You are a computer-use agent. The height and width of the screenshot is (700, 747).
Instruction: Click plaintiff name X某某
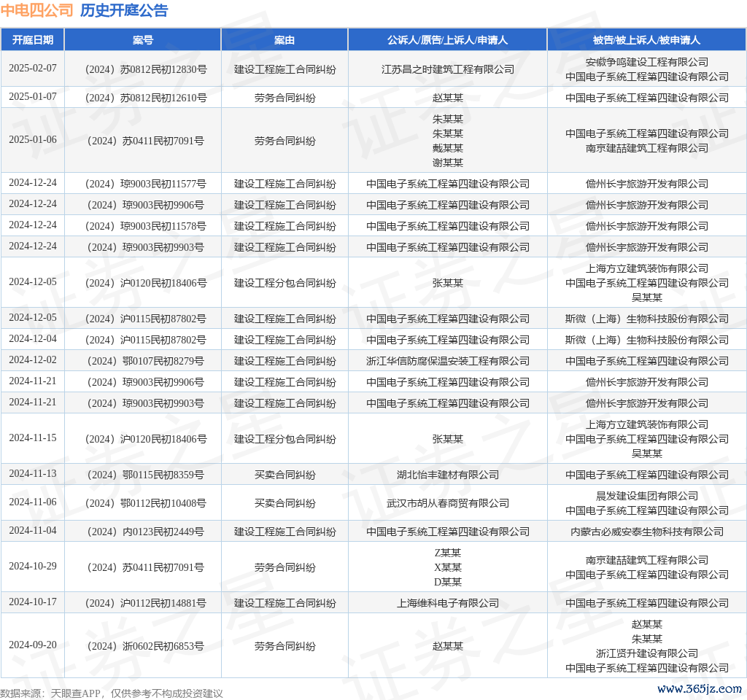point(447,567)
